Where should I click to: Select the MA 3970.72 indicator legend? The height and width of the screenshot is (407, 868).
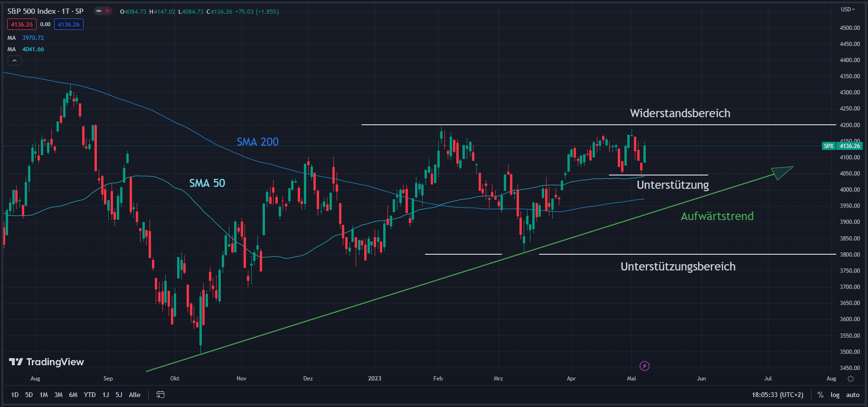click(x=26, y=37)
